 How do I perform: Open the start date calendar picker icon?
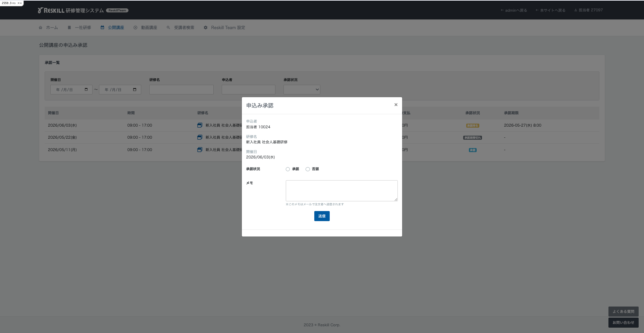(86, 89)
